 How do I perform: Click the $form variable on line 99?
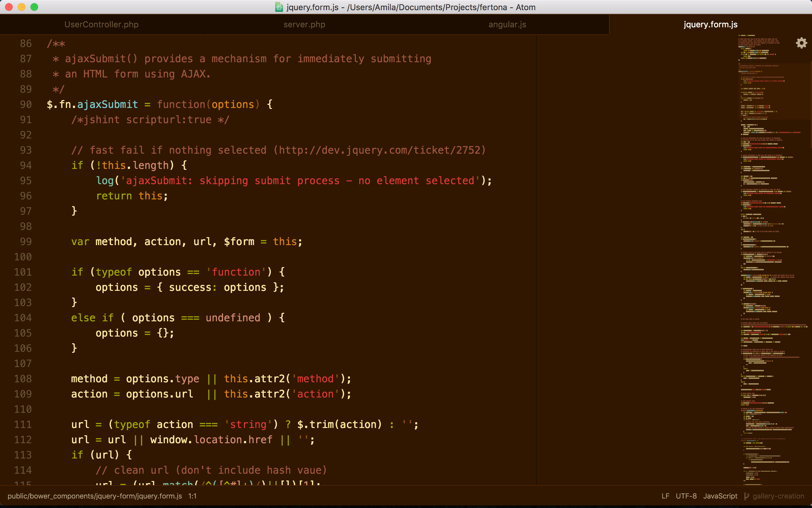coord(239,242)
